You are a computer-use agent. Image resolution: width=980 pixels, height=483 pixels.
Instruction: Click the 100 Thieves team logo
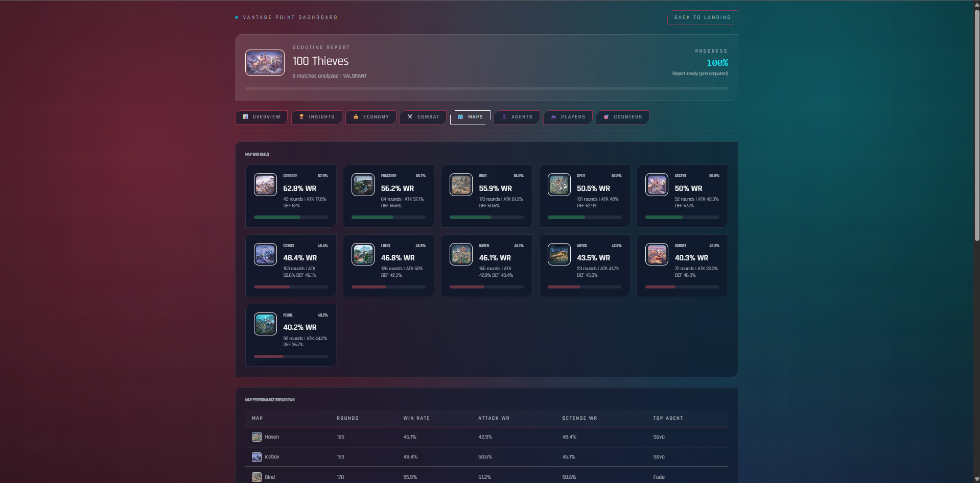coord(265,62)
